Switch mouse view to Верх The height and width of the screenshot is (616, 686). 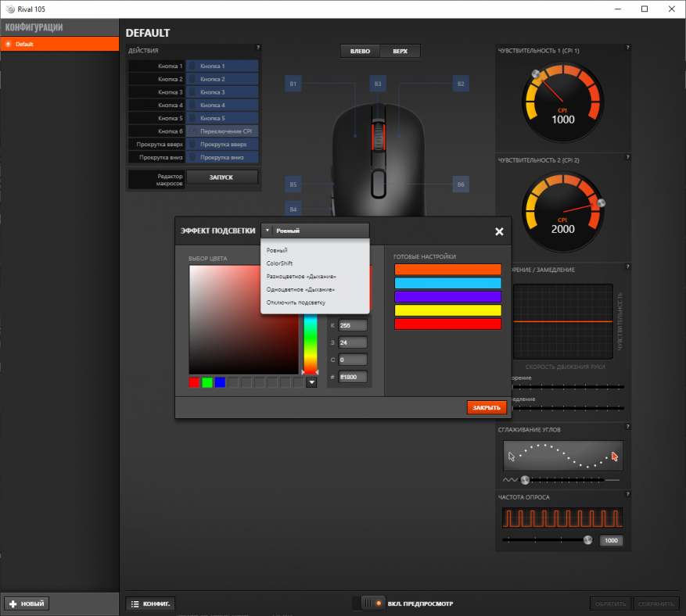[x=400, y=51]
